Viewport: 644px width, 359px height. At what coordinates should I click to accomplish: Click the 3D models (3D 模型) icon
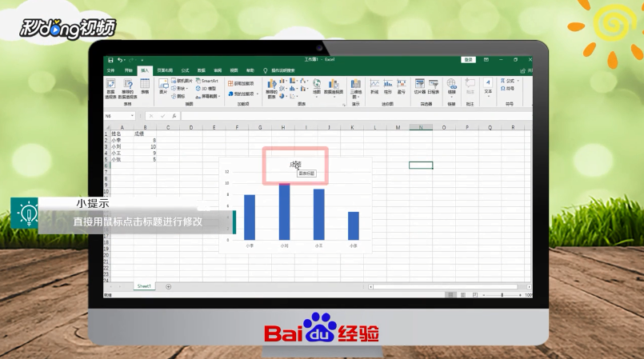pos(206,88)
